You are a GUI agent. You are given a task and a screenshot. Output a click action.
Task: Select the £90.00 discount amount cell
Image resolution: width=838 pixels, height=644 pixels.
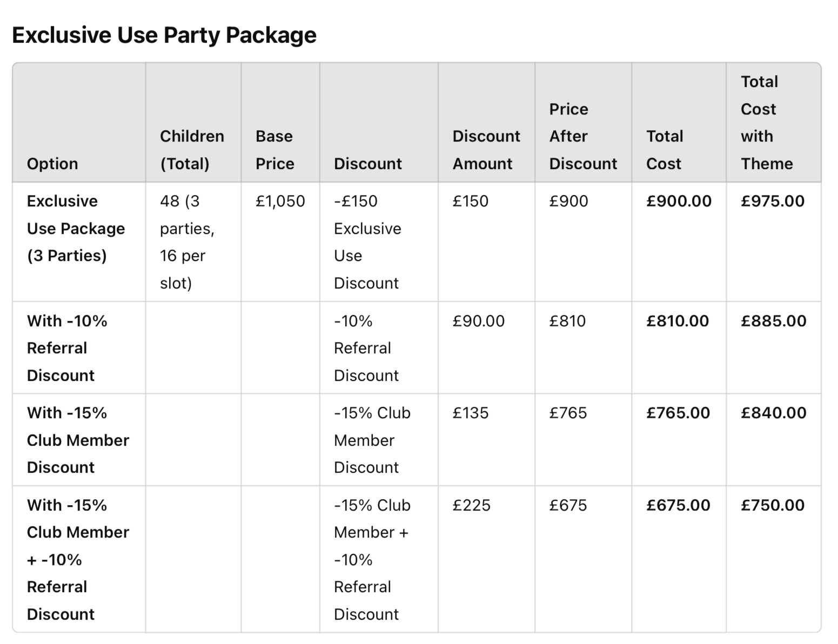478,321
